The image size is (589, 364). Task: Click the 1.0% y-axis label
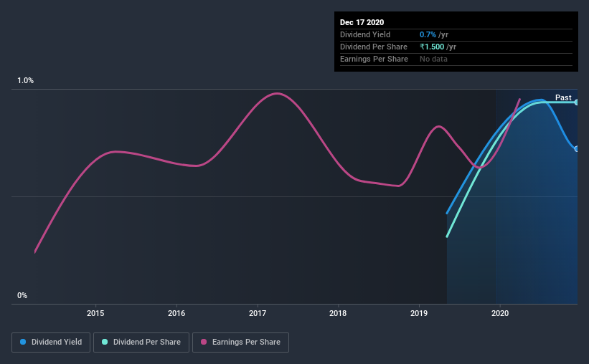(26, 81)
